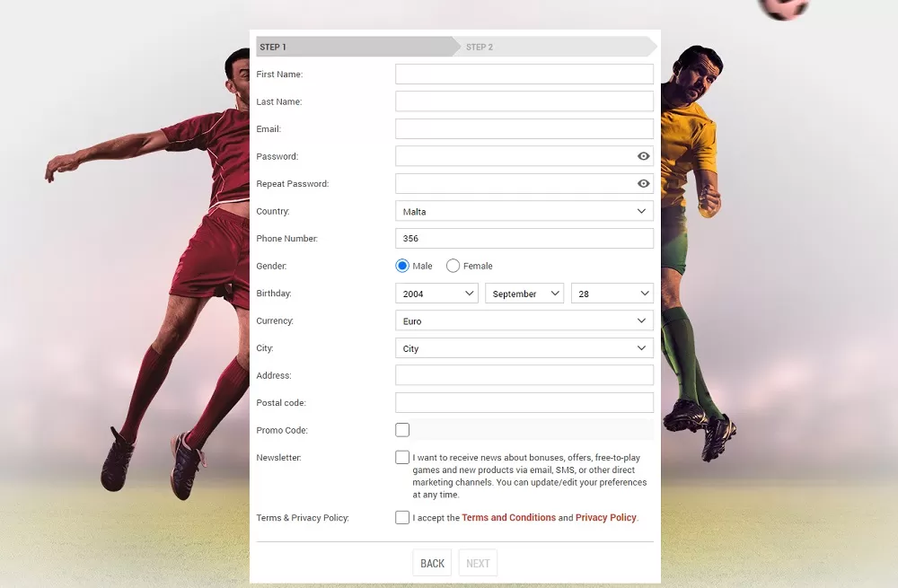
Task: Open the birth month dropdown showing September
Action: (524, 294)
